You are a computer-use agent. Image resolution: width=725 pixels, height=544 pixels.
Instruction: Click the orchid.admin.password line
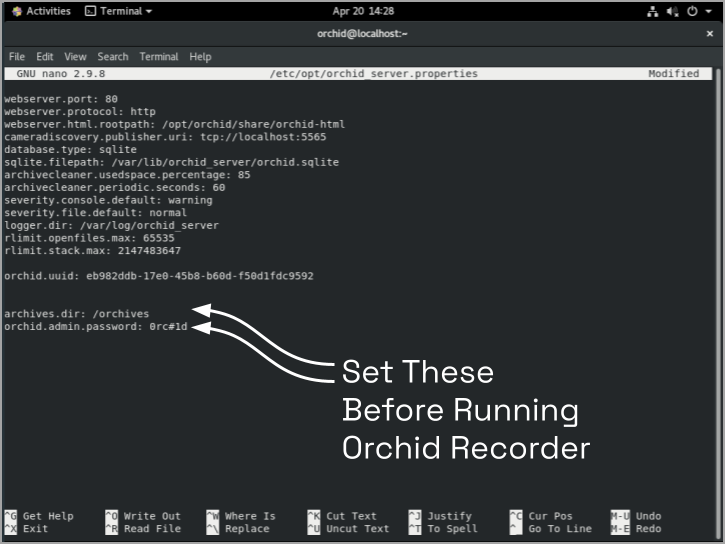96,326
